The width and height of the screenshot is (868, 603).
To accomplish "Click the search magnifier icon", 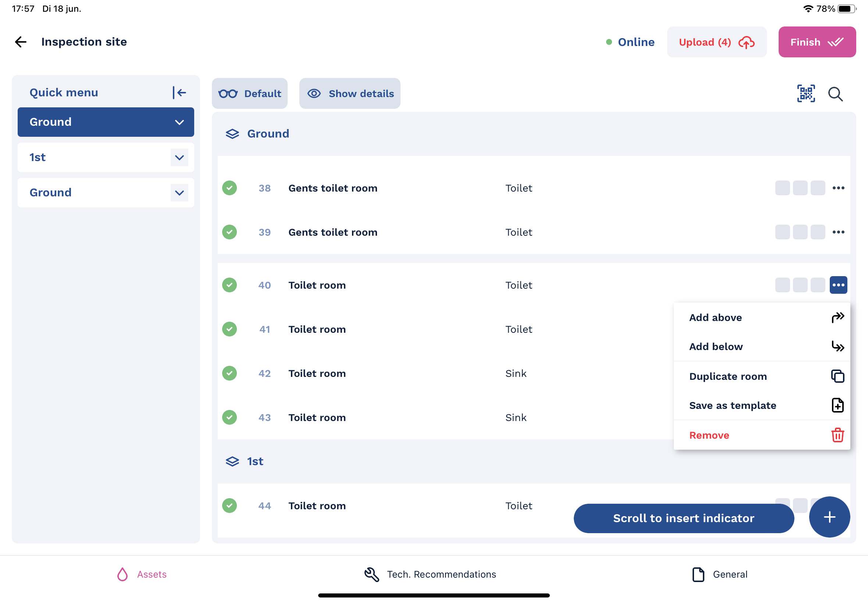I will click(x=835, y=94).
